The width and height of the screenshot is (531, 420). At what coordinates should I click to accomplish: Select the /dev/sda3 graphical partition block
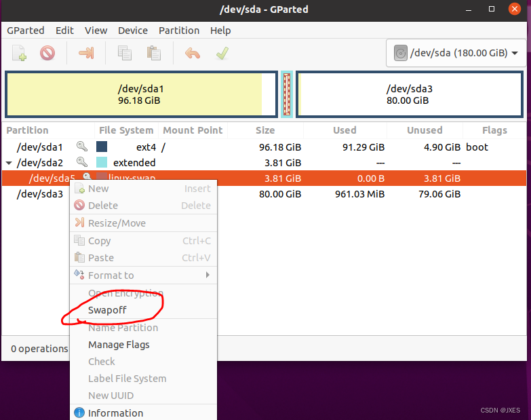(x=410, y=94)
